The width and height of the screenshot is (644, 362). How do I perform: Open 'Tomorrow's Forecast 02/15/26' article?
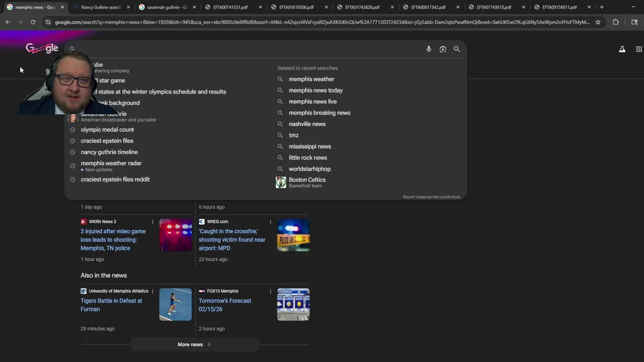225,305
